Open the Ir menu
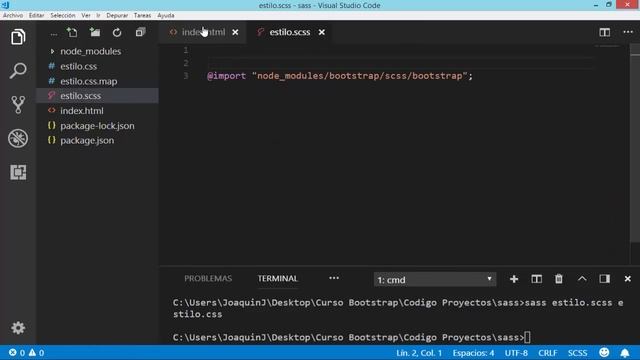Viewport: 640px width, 360px height. pos(98,16)
